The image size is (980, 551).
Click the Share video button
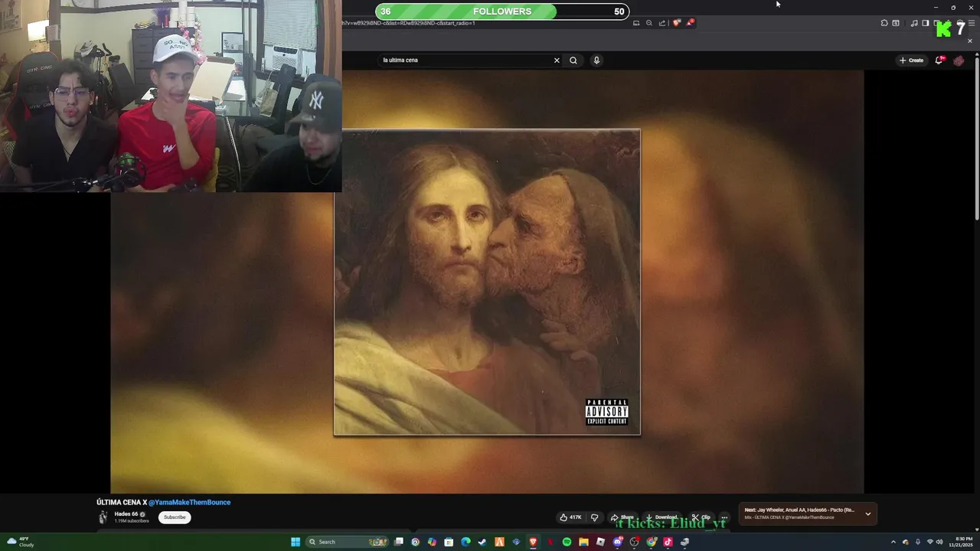point(622,517)
